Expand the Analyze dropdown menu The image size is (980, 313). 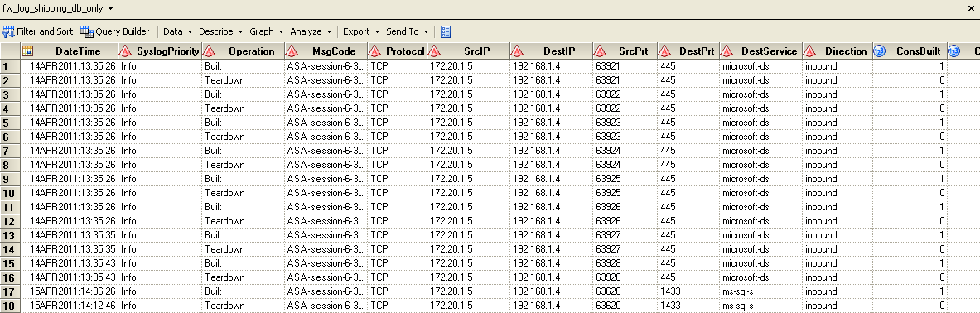(310, 31)
